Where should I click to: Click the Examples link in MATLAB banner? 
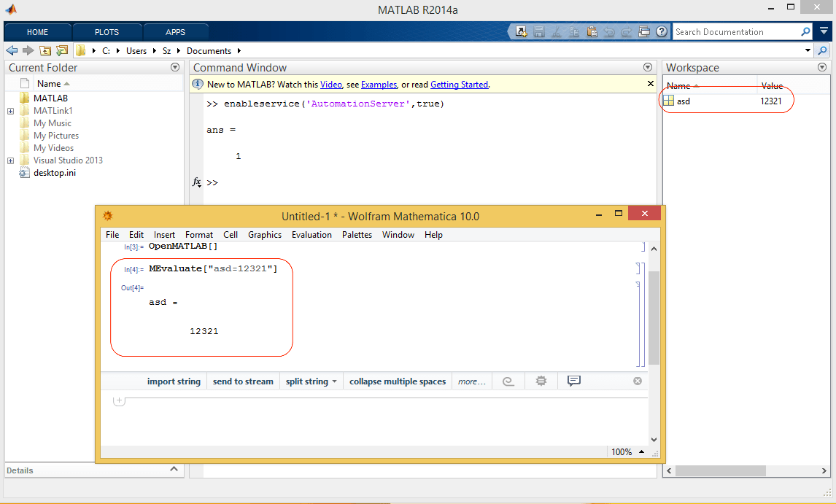(x=379, y=85)
